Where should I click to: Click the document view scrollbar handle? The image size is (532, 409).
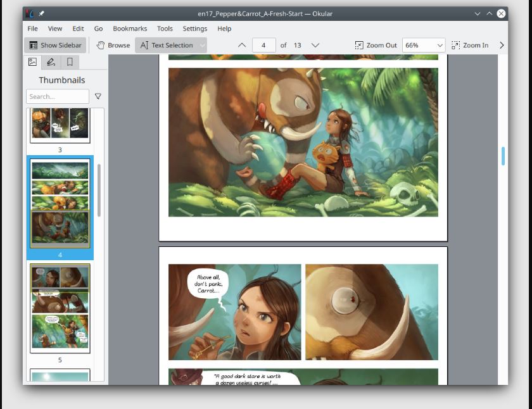click(503, 156)
